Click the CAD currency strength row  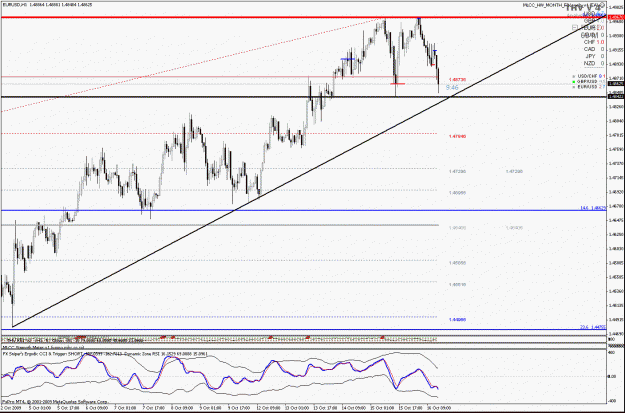pyautogui.click(x=594, y=49)
